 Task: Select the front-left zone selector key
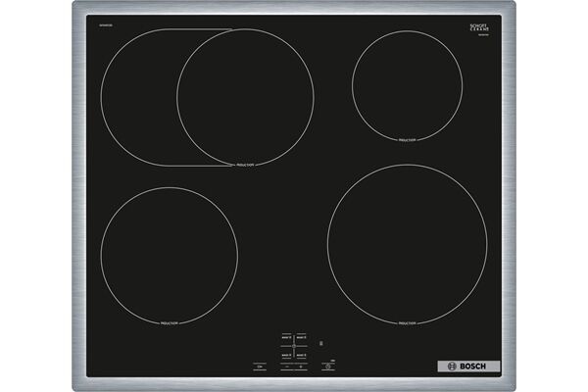click(287, 354)
